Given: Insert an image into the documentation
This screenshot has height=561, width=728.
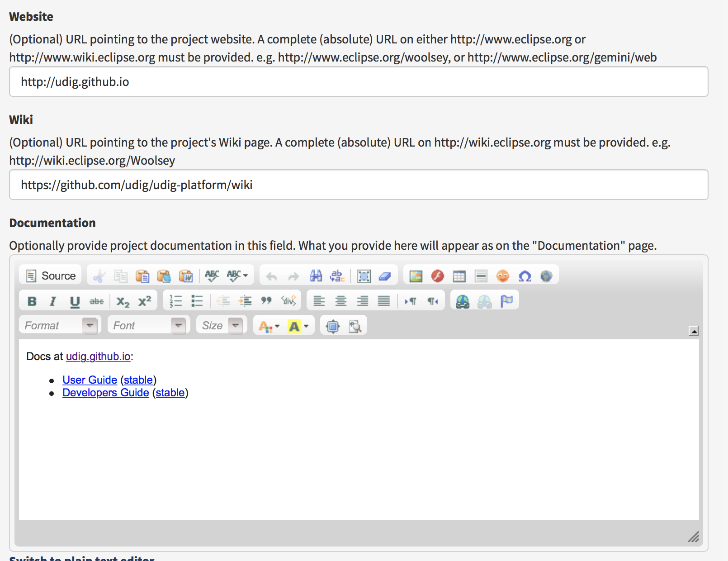Looking at the screenshot, I should [416, 275].
